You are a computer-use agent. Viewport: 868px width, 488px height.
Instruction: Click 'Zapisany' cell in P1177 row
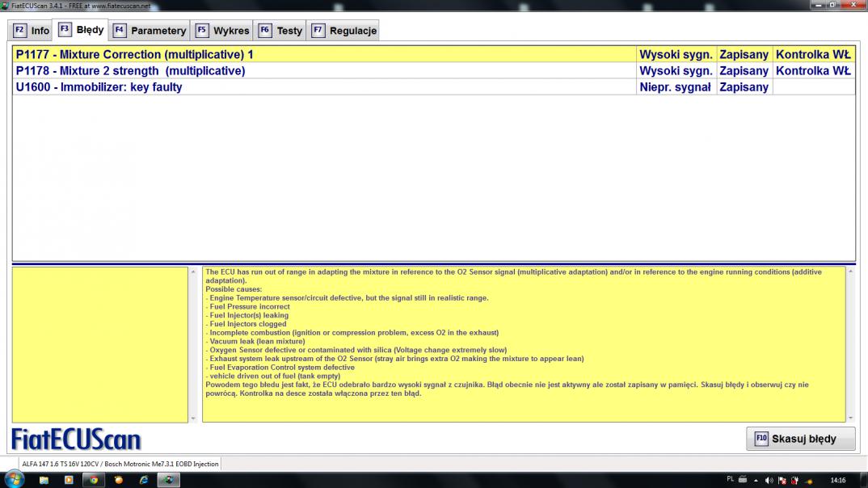pyautogui.click(x=744, y=54)
